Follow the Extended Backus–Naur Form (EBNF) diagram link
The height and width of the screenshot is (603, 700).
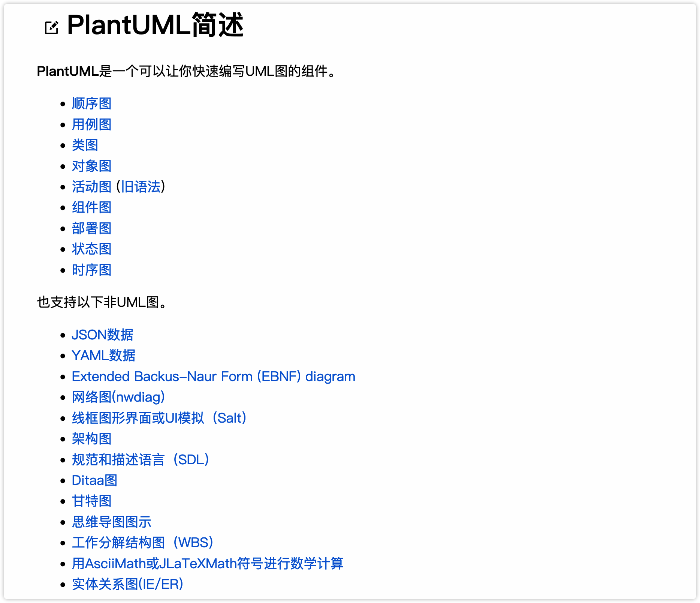tap(214, 376)
